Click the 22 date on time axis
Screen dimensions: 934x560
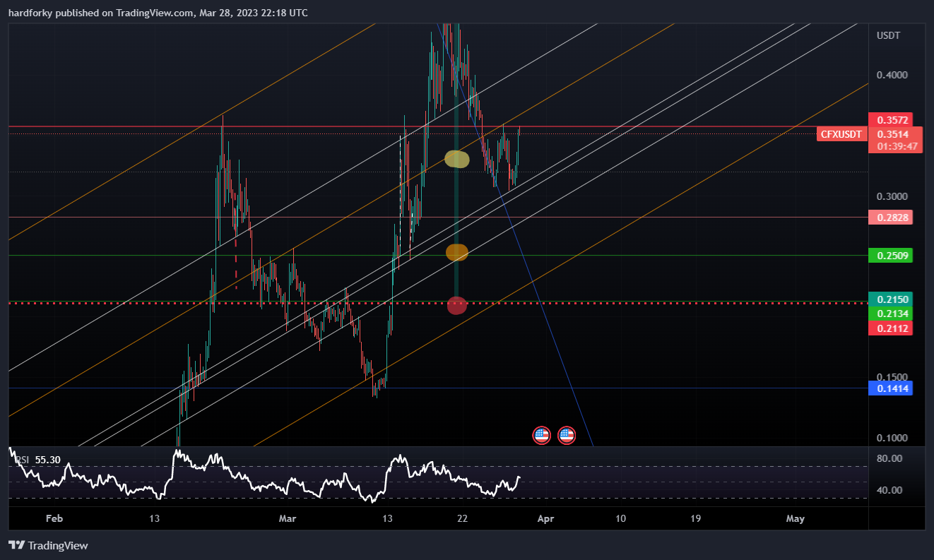tap(463, 518)
